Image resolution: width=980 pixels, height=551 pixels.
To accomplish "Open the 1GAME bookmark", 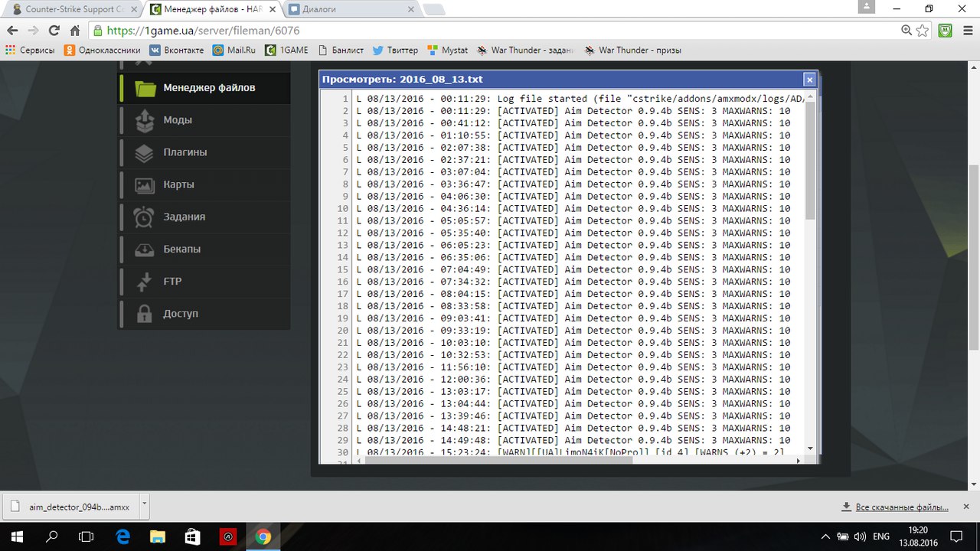I will pyautogui.click(x=287, y=51).
